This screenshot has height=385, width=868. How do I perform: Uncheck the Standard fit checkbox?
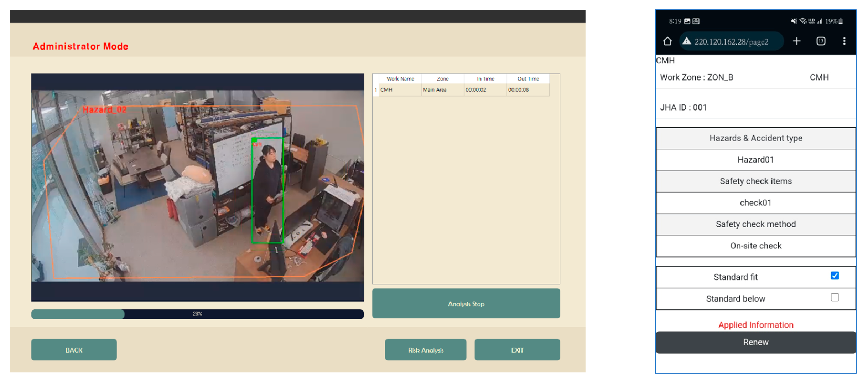(x=835, y=276)
